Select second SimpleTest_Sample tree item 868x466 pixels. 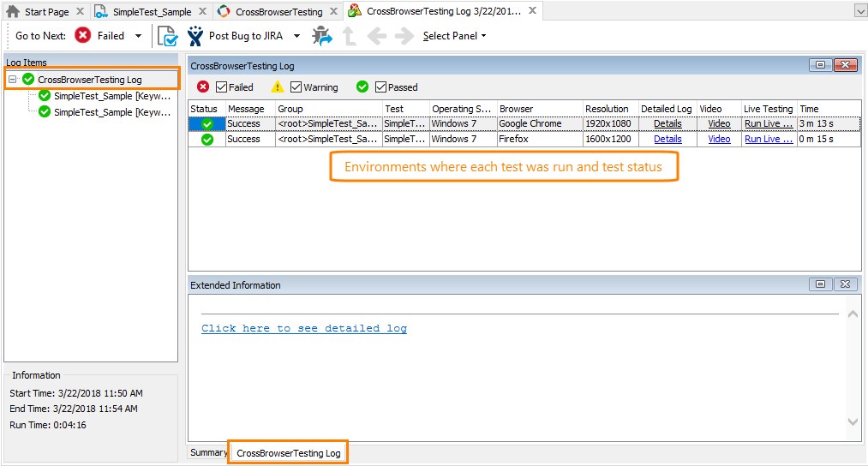pyautogui.click(x=112, y=112)
